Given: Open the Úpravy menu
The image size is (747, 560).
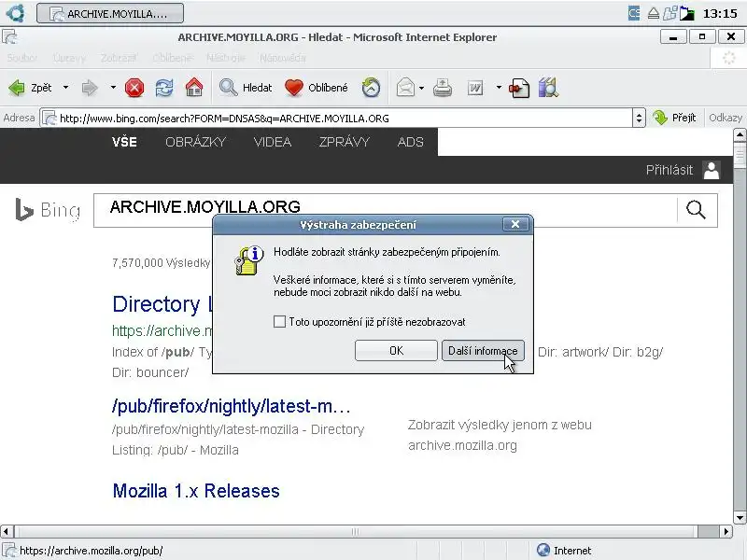Looking at the screenshot, I should (x=69, y=58).
